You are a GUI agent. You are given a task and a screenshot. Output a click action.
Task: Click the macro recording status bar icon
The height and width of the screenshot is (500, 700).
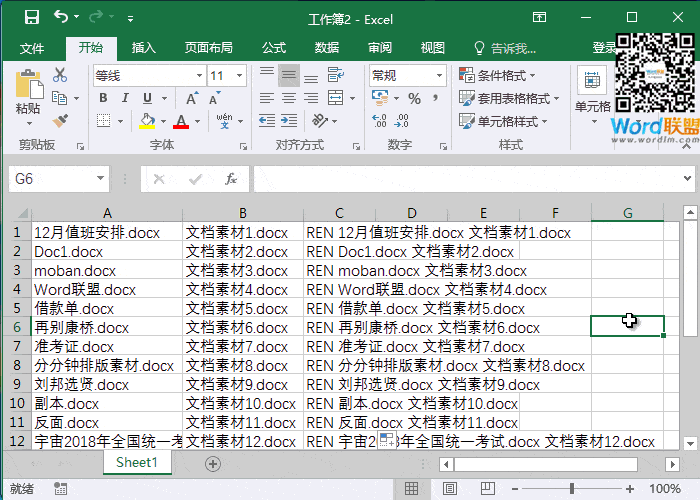[x=60, y=488]
